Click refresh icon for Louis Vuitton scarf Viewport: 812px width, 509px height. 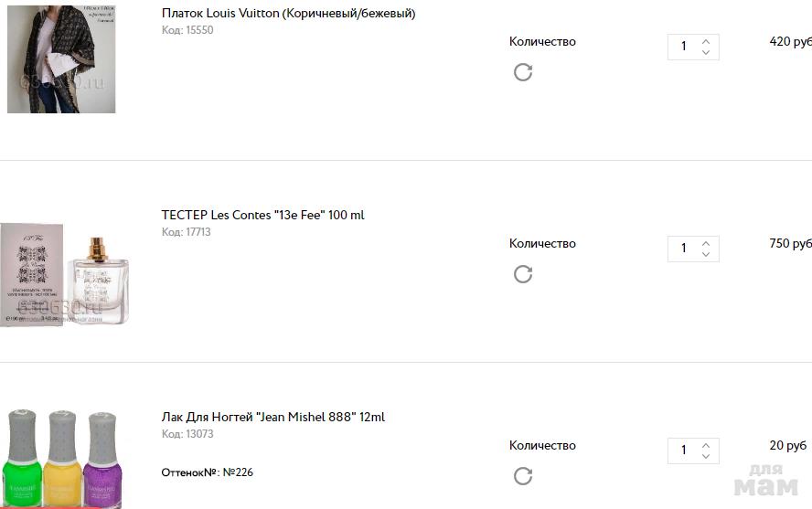click(523, 72)
